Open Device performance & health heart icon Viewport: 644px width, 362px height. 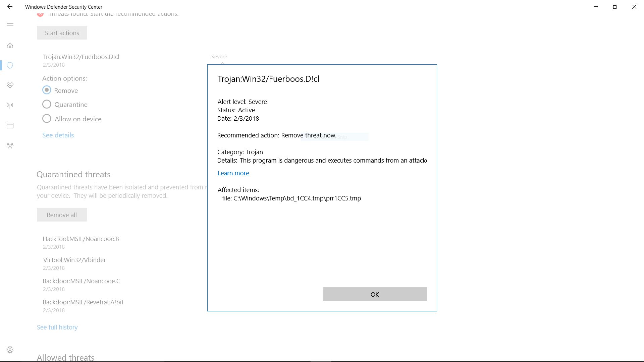[10, 85]
